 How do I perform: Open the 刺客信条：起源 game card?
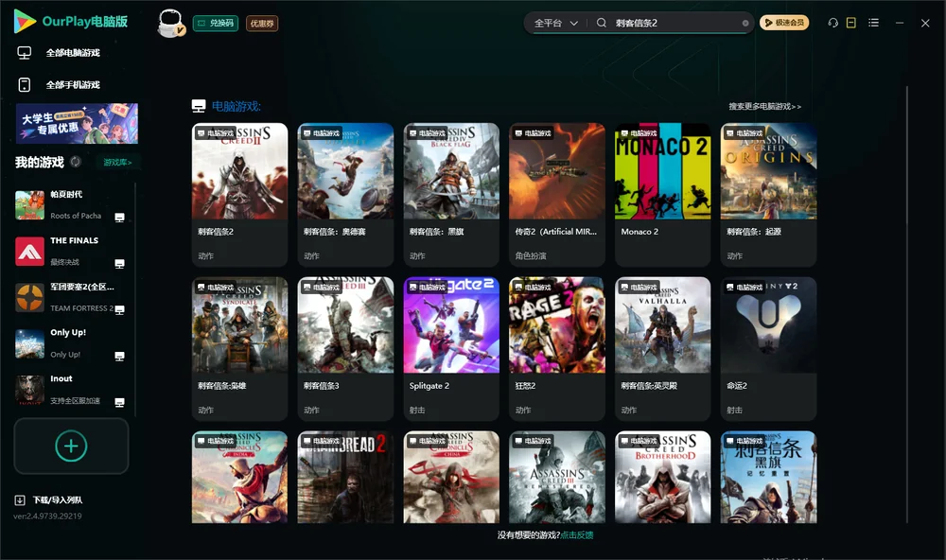[768, 194]
